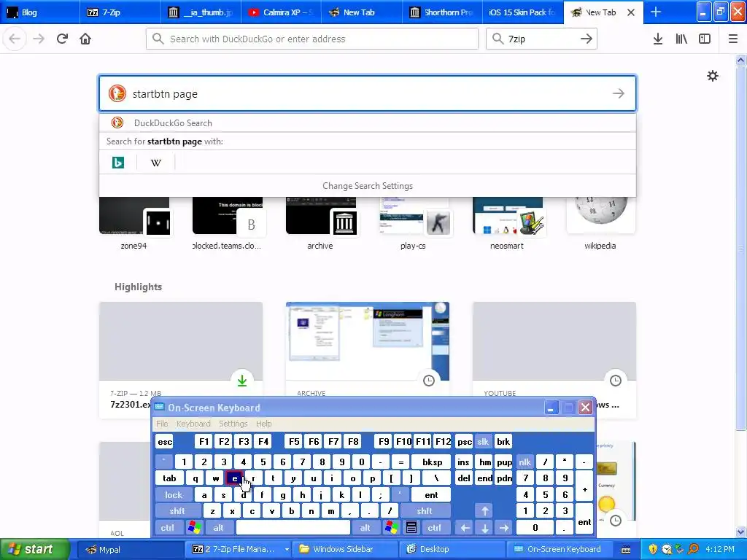Select the DuckDuckGo Search suggestion

click(x=368, y=122)
